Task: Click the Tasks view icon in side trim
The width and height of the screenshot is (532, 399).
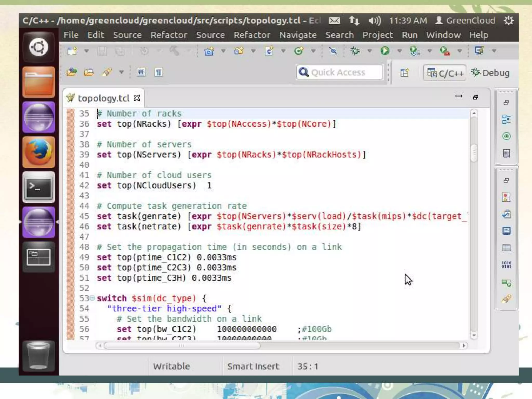Action: pyautogui.click(x=506, y=214)
